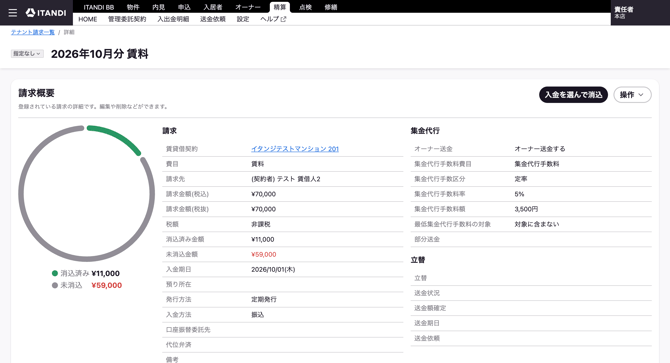Open the ITANDI BB tab

tap(99, 7)
